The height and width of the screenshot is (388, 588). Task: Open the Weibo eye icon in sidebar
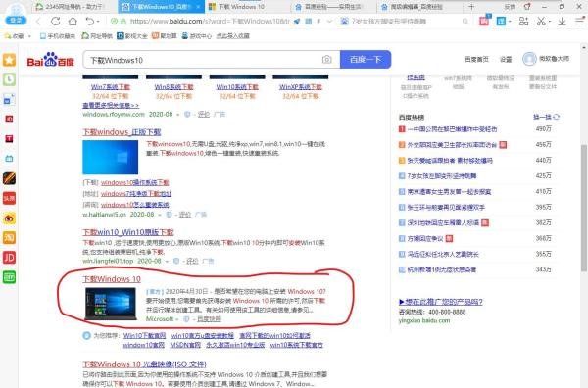tap(10, 218)
